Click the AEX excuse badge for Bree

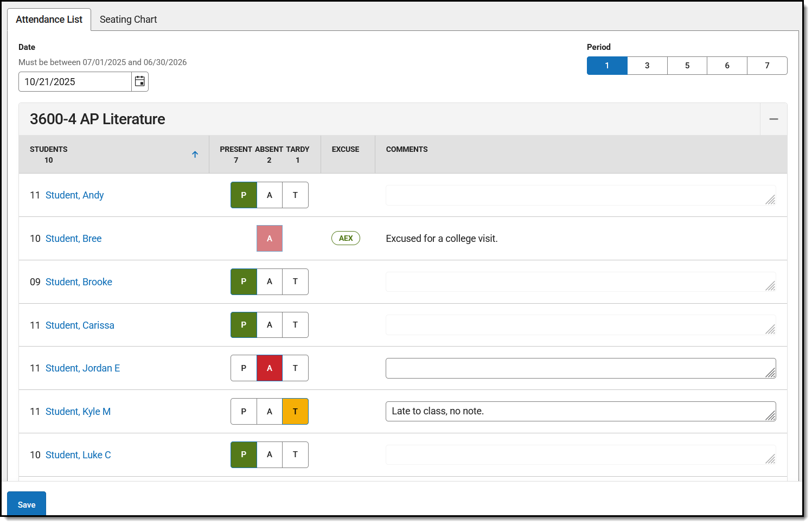point(346,238)
